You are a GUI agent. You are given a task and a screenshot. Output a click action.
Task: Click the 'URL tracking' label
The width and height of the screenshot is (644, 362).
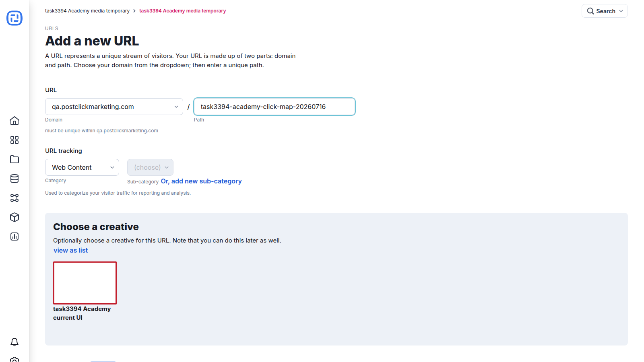64,151
